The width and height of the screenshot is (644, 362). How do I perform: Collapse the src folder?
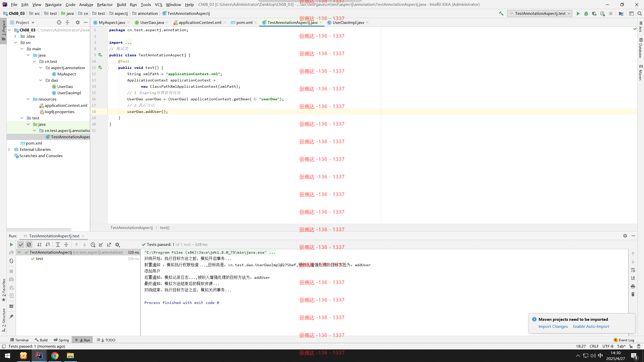tap(16, 42)
